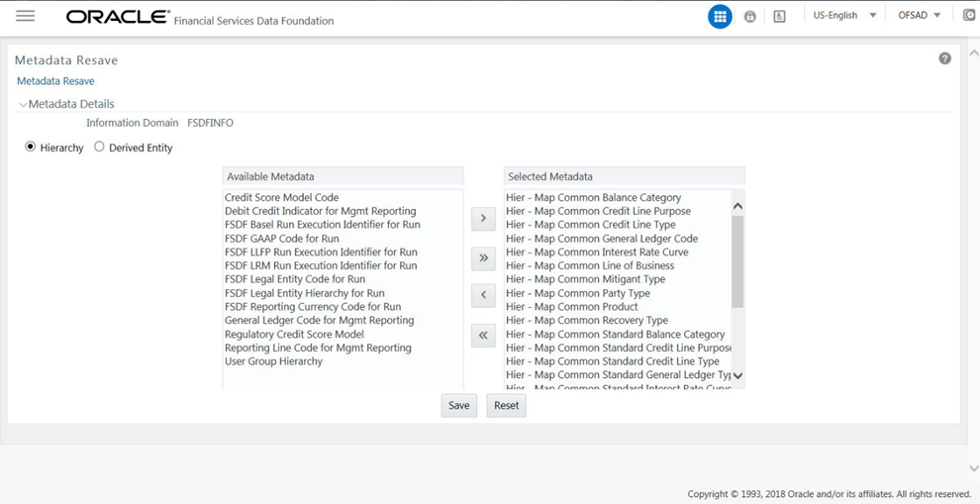Screen dimensions: 980x504
Task: Click the Save button
Action: pos(458,405)
